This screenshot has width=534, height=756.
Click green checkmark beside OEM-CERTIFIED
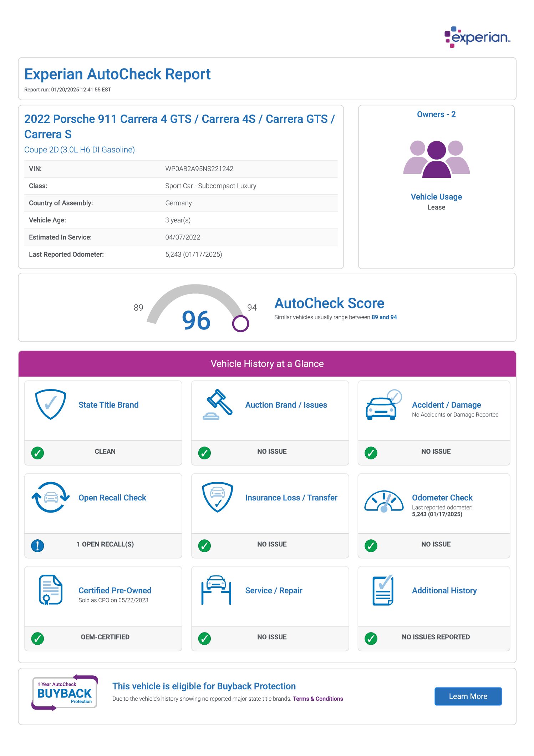point(37,639)
